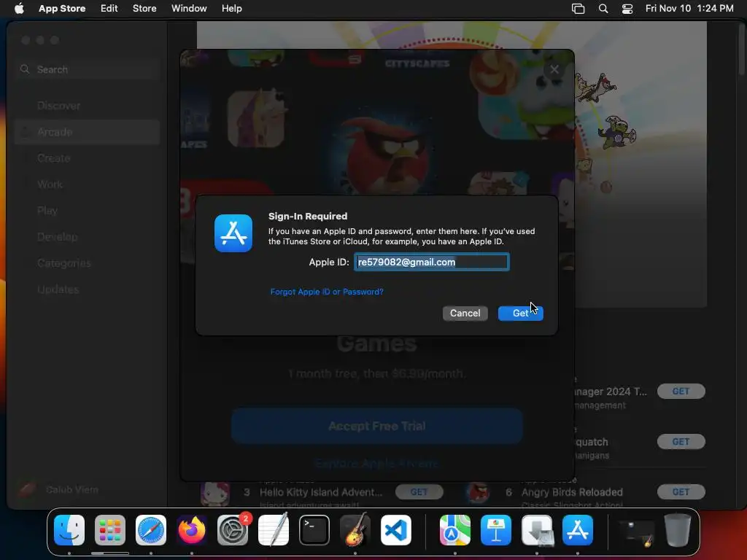
Task: Launch Safari from the dock
Action: (151, 530)
